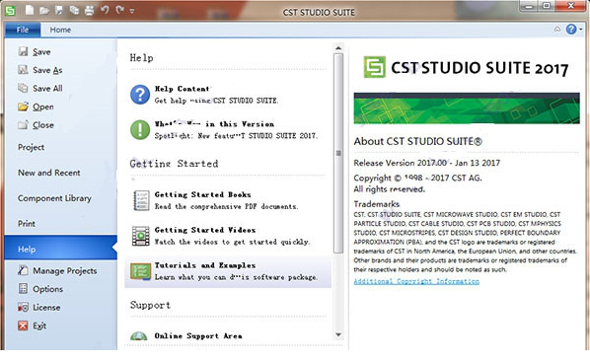The height and width of the screenshot is (364, 590).
Task: Click the Help Content question mark icon
Action: coord(140,95)
